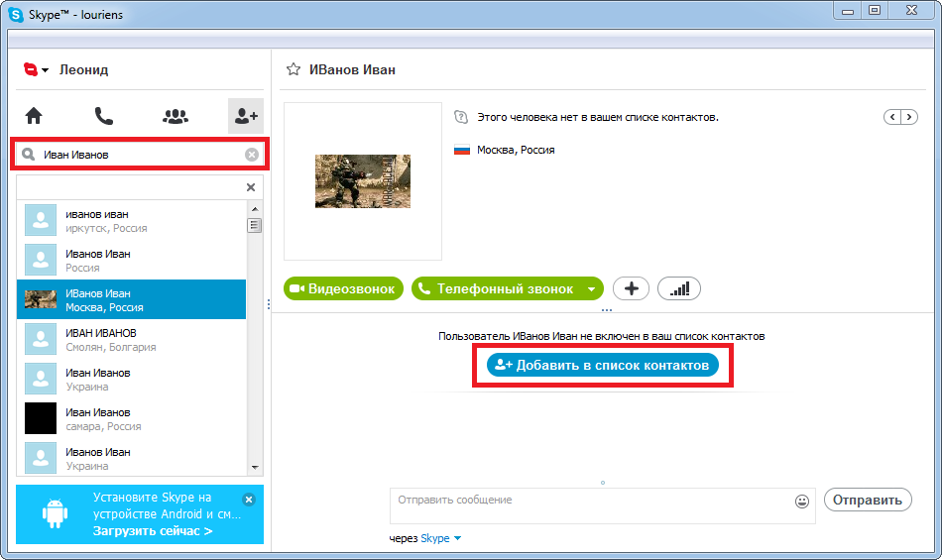Viewport: 942px width, 560px height.
Task: Open the call quality signal icon
Action: [679, 288]
